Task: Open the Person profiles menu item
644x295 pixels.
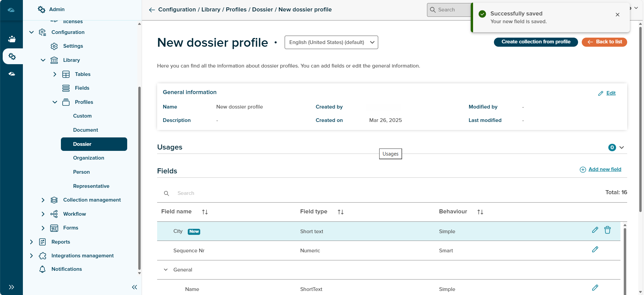Action: pyautogui.click(x=81, y=172)
